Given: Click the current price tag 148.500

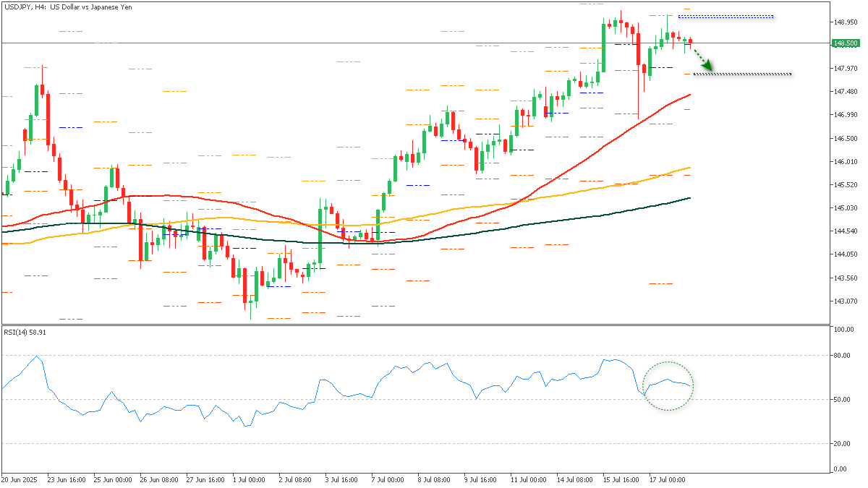Looking at the screenshot, I should 845,43.
